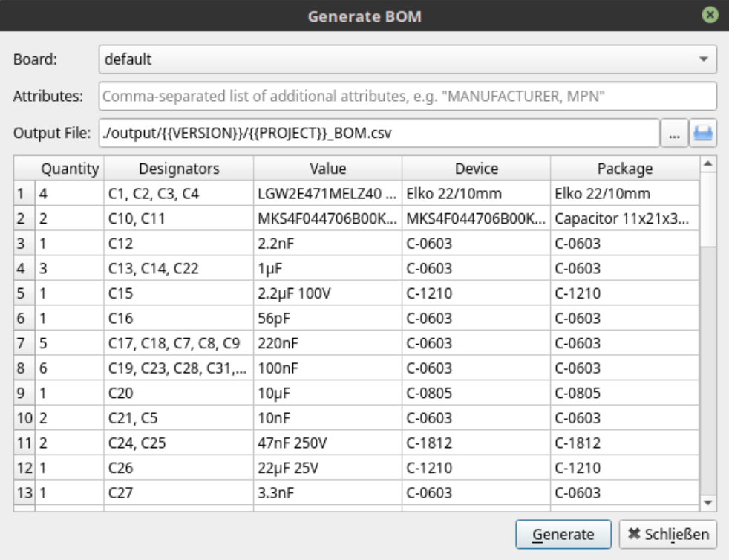Viewport: 729px width, 560px height.
Task: Sort by Quantity column header
Action: click(x=69, y=169)
